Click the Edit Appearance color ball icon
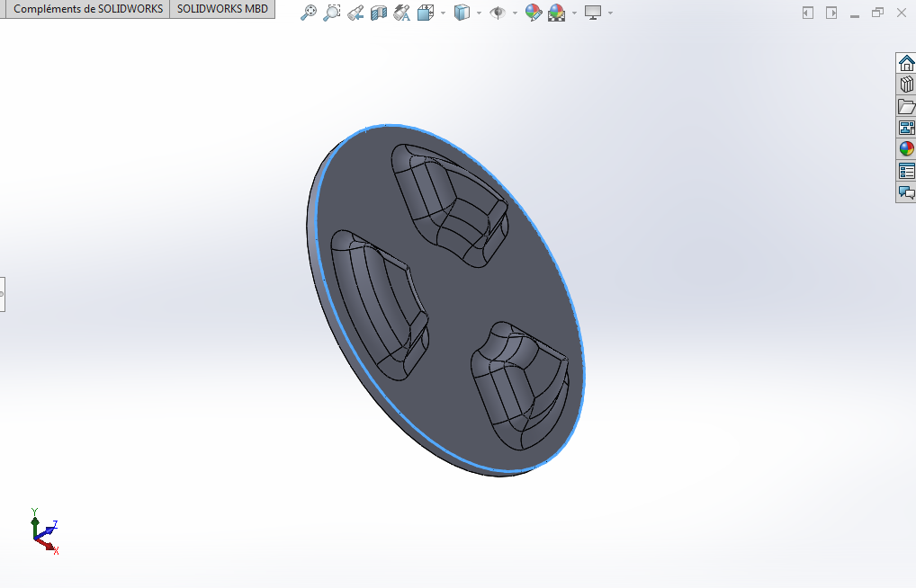916x588 pixels. (x=534, y=13)
